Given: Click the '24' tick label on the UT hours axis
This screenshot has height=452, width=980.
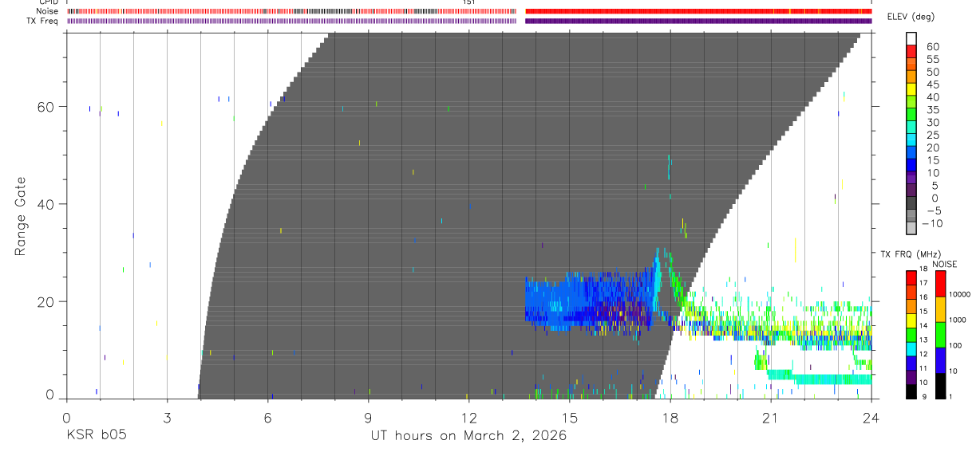Looking at the screenshot, I should point(871,419).
